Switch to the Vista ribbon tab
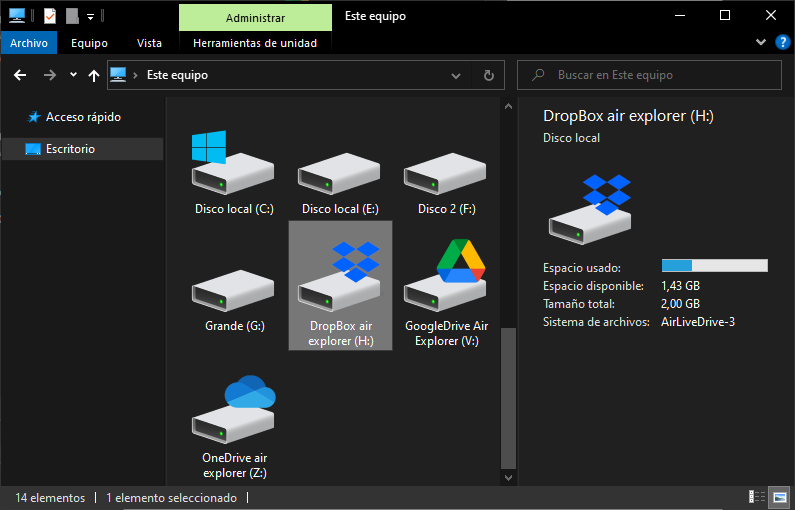 (149, 43)
